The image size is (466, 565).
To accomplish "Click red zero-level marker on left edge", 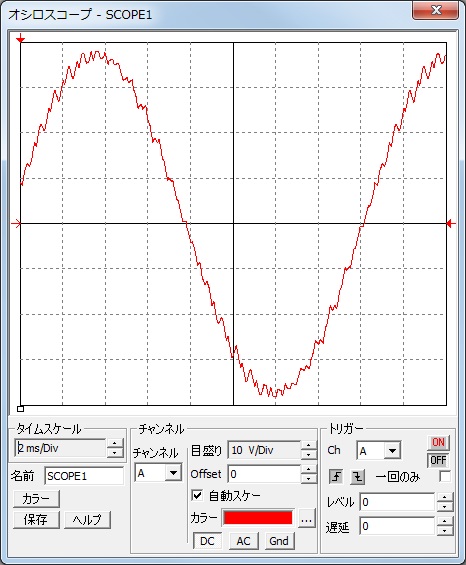I will 17,224.
